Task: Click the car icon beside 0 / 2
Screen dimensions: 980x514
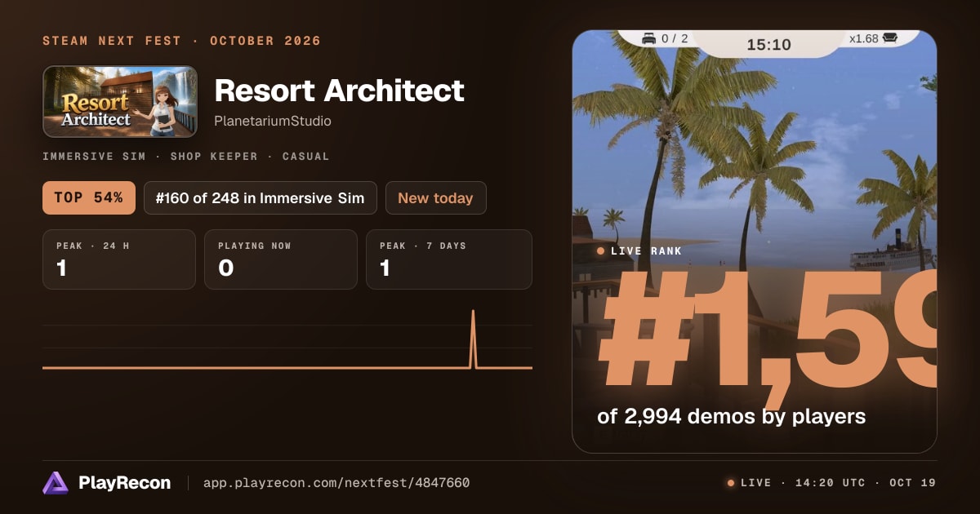Action: (x=649, y=38)
